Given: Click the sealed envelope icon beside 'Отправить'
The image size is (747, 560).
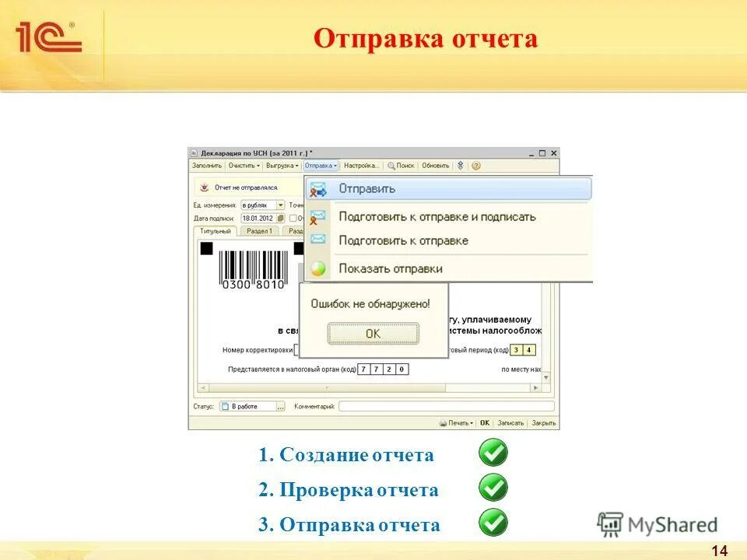Looking at the screenshot, I should point(317,189).
